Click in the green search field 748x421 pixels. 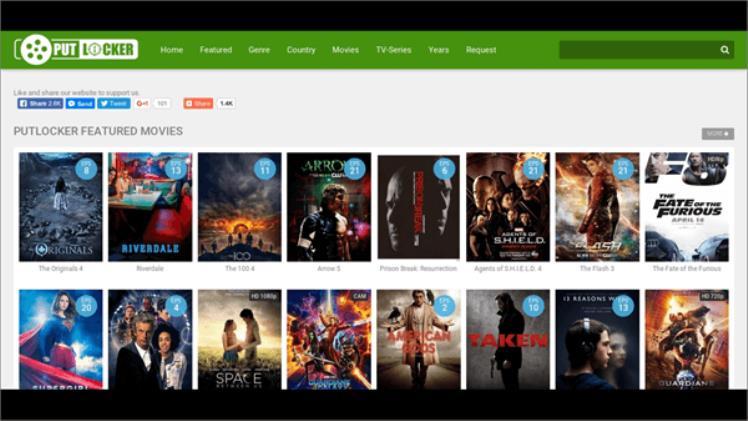tap(639, 50)
